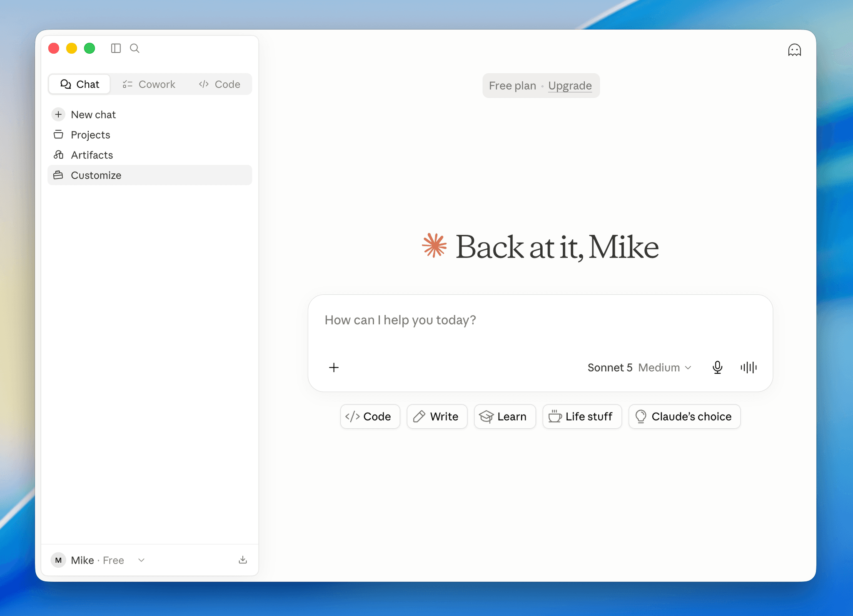Screen dimensions: 853x616
Task: Click the microphone dictation icon
Action: 717,368
